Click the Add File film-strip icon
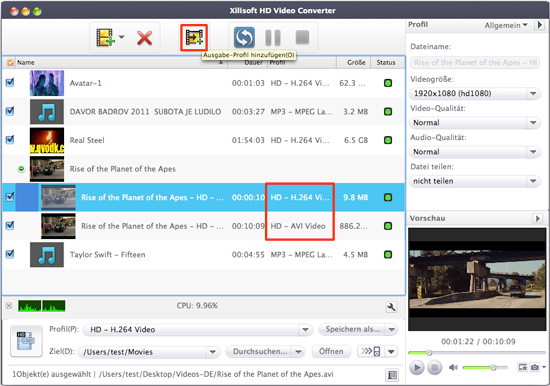Screen dimensions: 550x386 pyautogui.click(x=105, y=38)
